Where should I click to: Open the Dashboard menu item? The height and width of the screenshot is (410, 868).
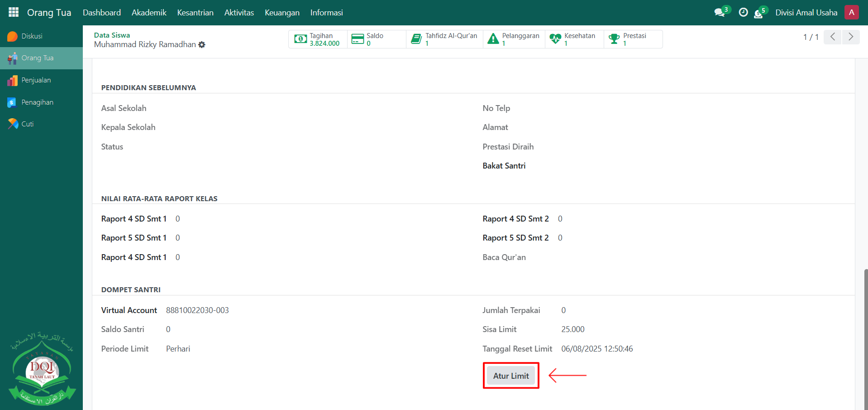point(102,13)
